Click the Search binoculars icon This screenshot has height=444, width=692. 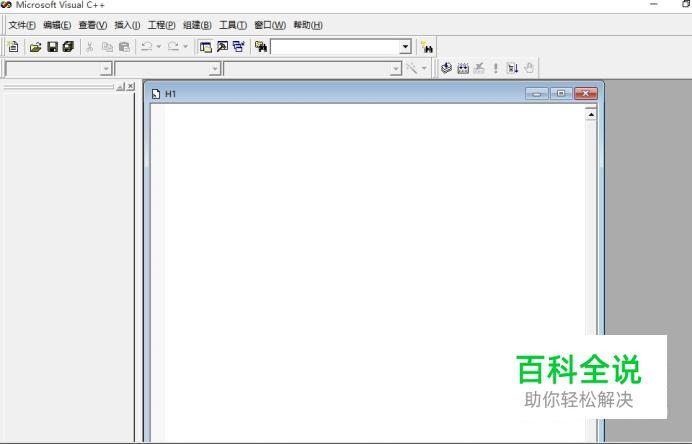point(427,47)
